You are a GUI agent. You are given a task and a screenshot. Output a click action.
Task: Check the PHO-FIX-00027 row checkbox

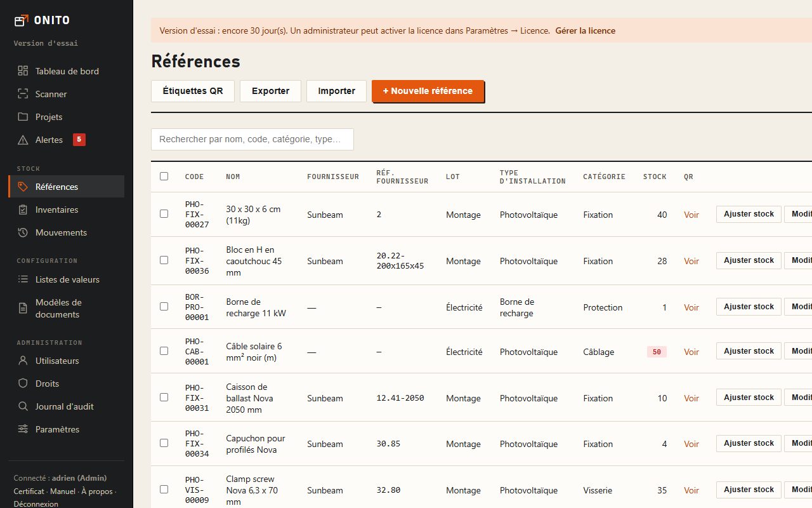(x=164, y=214)
